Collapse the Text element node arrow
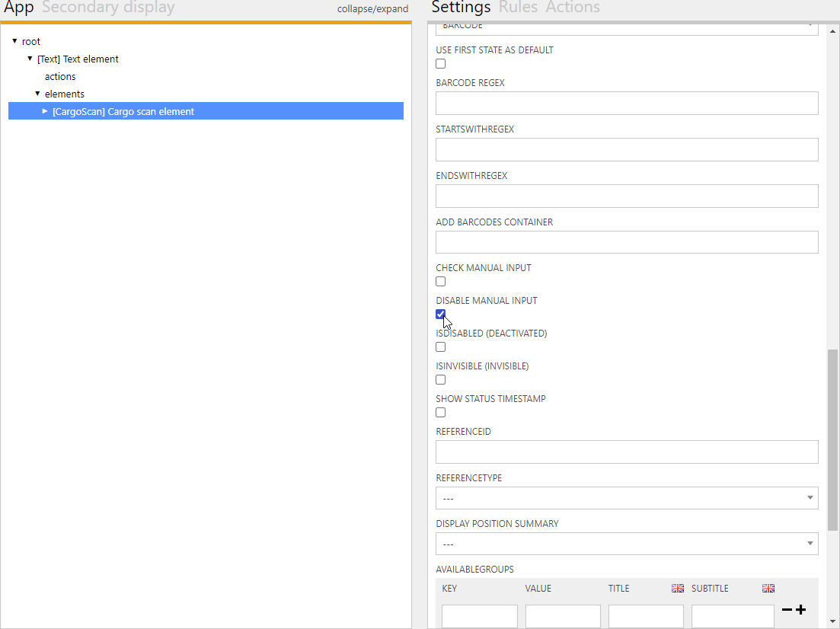The width and height of the screenshot is (840, 629). [30, 59]
